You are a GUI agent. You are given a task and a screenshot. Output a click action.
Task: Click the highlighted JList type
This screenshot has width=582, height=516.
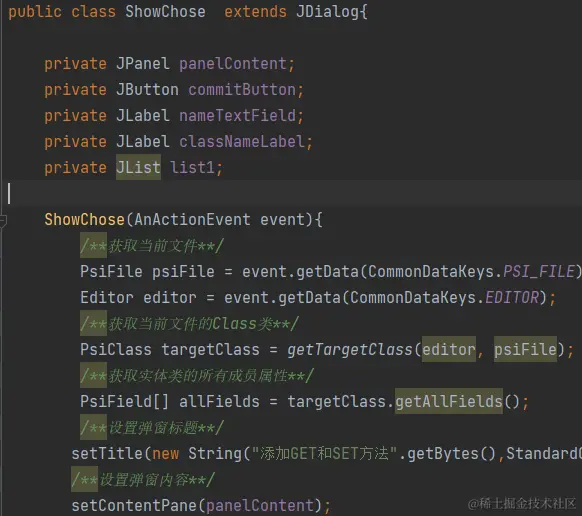pyautogui.click(x=138, y=167)
